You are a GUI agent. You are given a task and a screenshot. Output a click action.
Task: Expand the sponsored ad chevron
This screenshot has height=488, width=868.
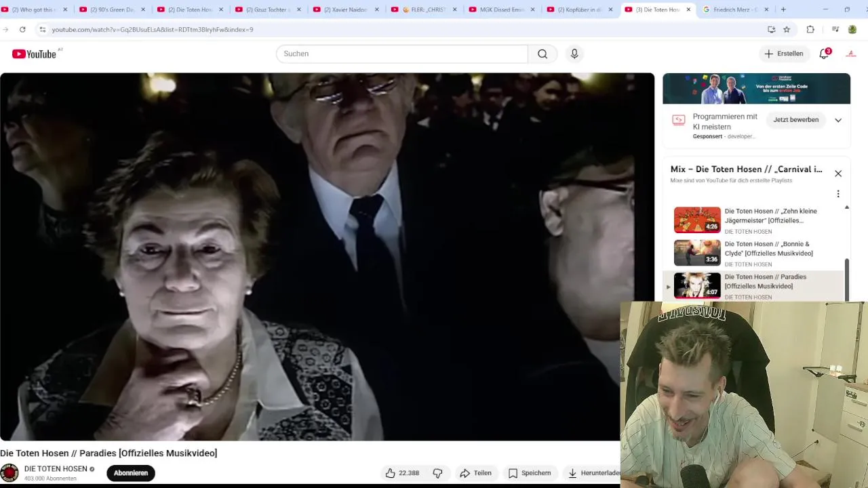(838, 120)
